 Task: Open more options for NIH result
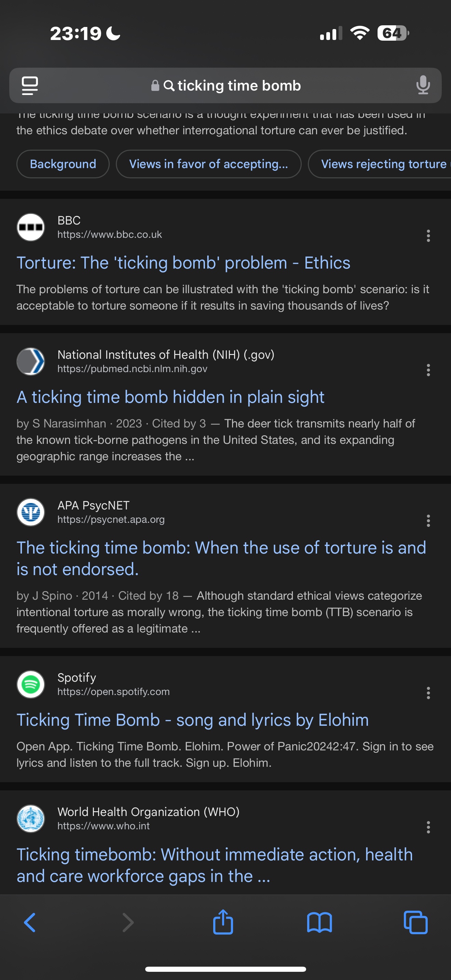(428, 370)
